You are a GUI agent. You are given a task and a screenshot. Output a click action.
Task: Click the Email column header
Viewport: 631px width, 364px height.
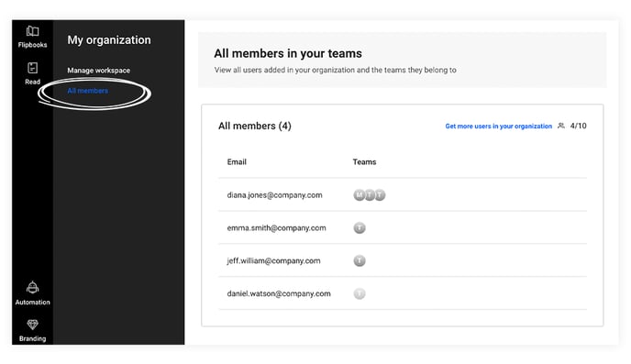[237, 161]
